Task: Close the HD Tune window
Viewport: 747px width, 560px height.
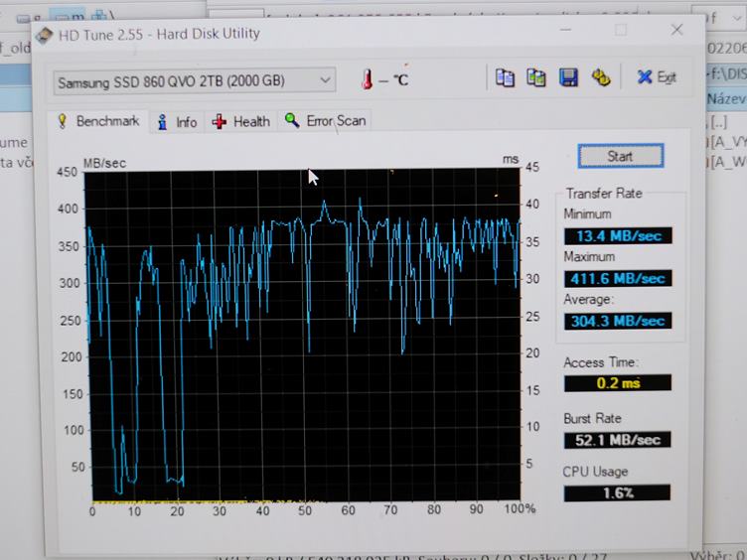Action: tap(676, 30)
